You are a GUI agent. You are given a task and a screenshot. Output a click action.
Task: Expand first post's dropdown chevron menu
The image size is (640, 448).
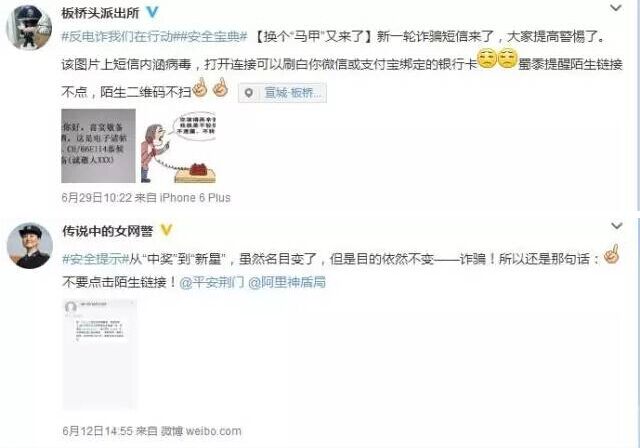(616, 7)
